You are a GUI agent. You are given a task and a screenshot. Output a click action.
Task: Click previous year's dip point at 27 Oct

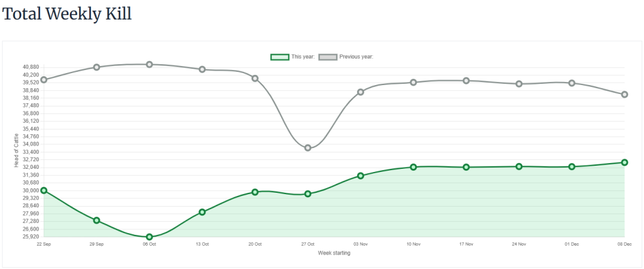pyautogui.click(x=308, y=148)
